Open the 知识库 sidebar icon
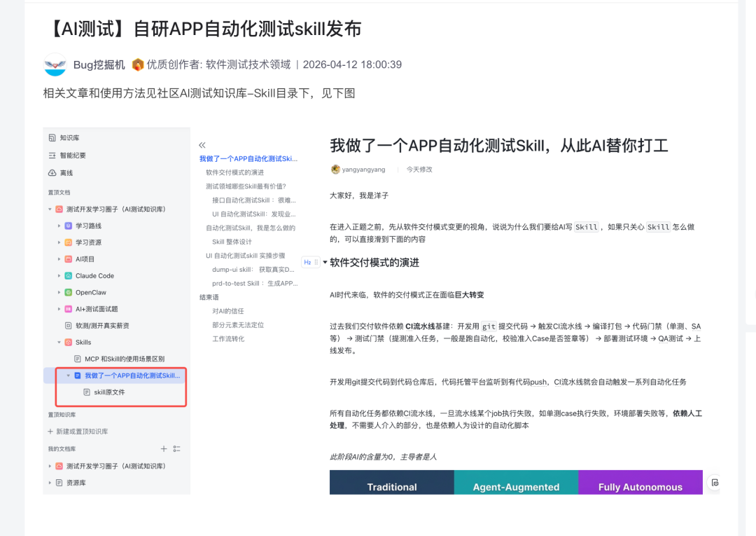756x536 pixels. pos(53,139)
